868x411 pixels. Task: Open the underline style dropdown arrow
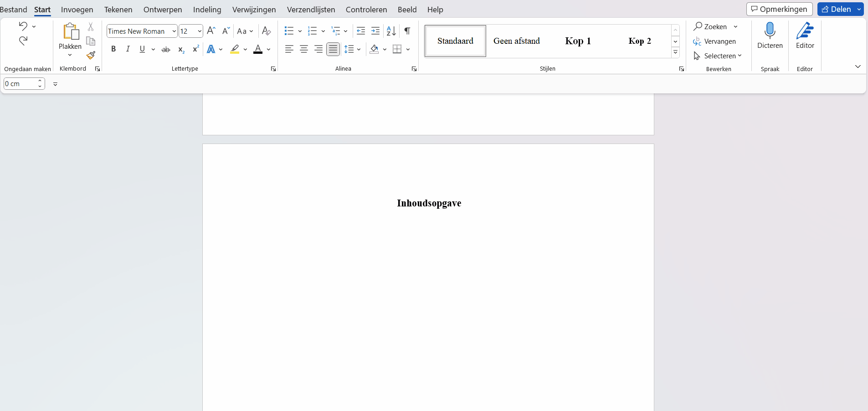click(153, 49)
